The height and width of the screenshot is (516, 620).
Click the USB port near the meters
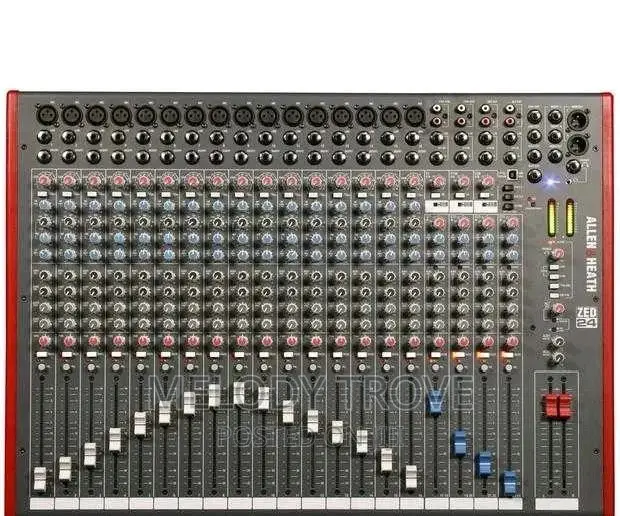513,174
